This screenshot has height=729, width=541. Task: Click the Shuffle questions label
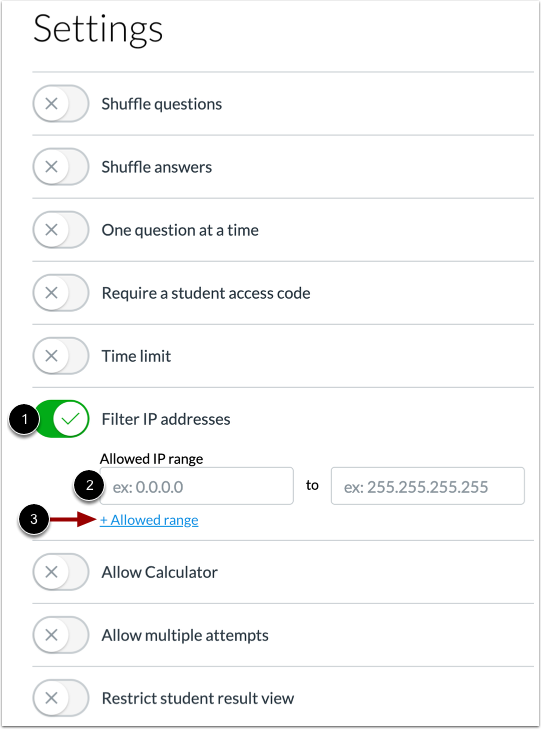click(162, 104)
